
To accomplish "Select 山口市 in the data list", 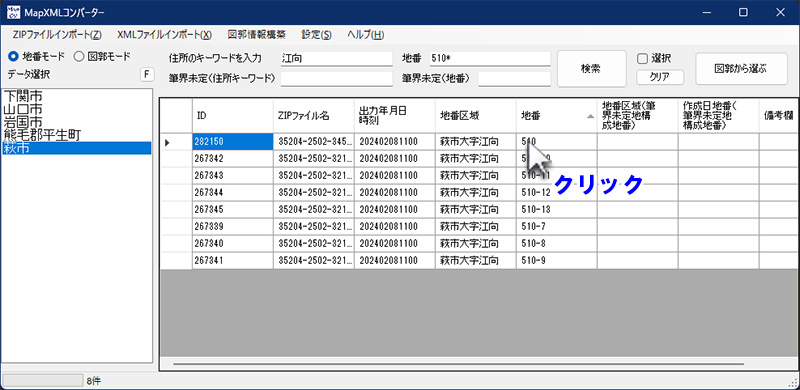I will pos(77,109).
